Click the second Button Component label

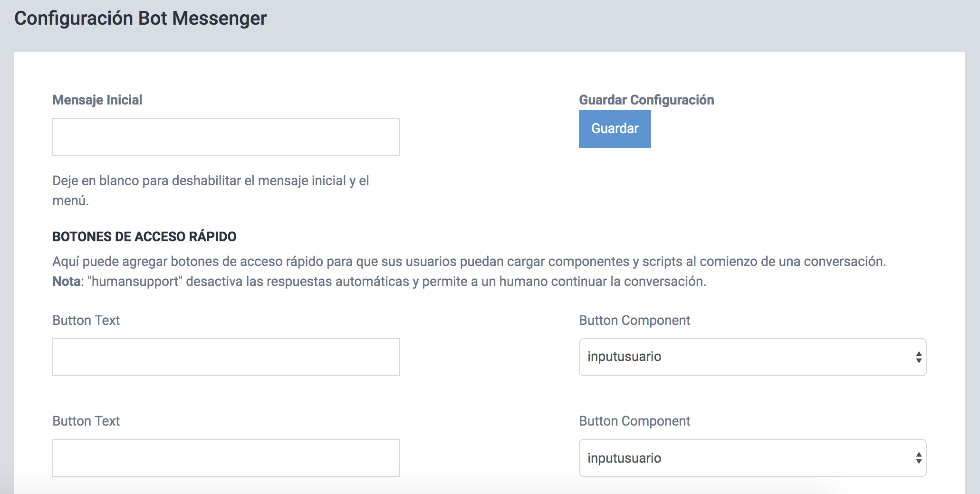[634, 421]
